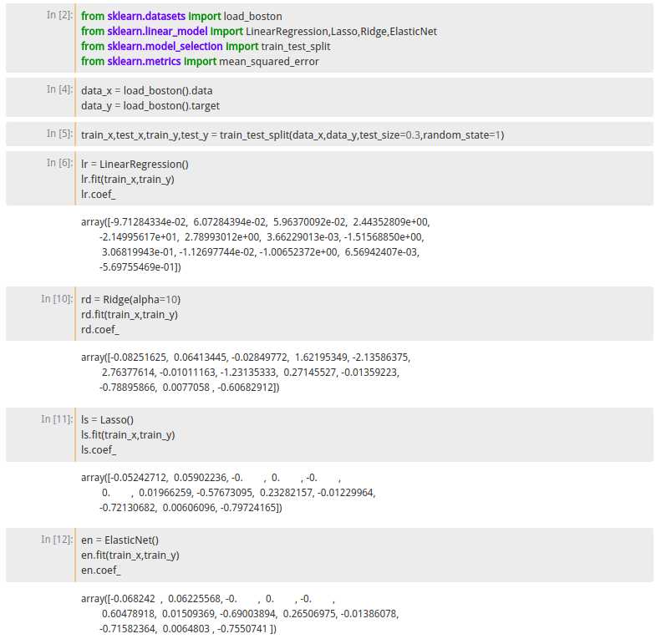Screen dimensions: 656x644
Task: Click the train_test_split import line
Action: pos(206,47)
